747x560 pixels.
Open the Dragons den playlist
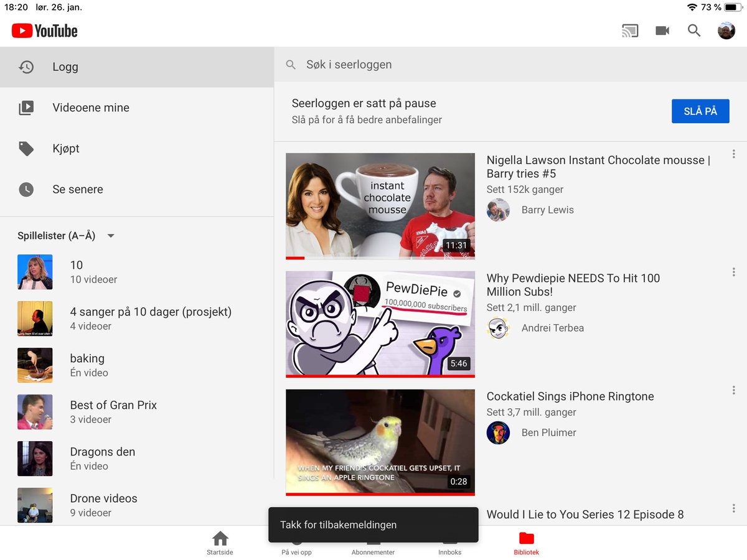pos(137,459)
